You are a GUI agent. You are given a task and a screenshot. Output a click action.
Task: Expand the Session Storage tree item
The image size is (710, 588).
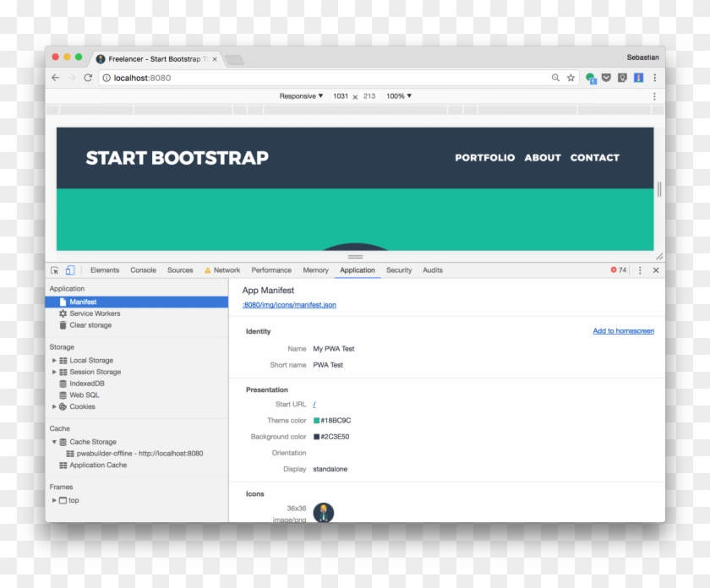54,372
